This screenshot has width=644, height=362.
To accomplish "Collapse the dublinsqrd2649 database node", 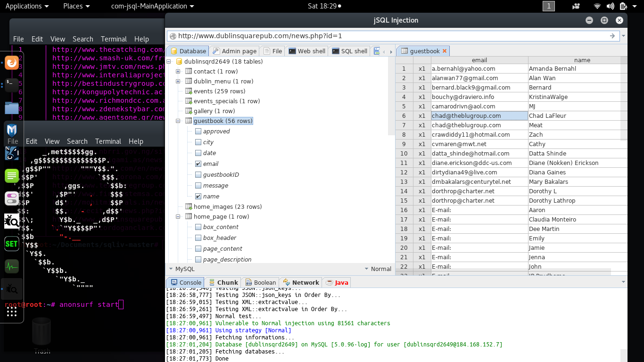I will coord(169,62).
